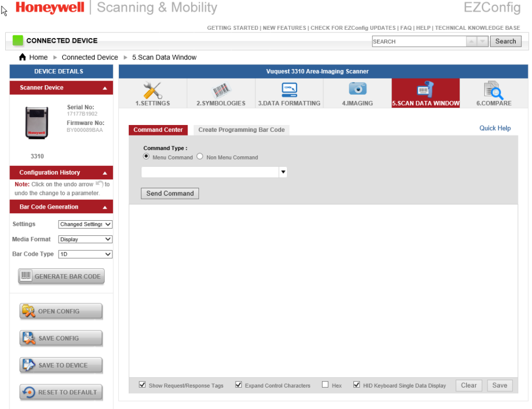This screenshot has width=532, height=409.
Task: Open the 4.Imaging camera icon
Action: (358, 89)
